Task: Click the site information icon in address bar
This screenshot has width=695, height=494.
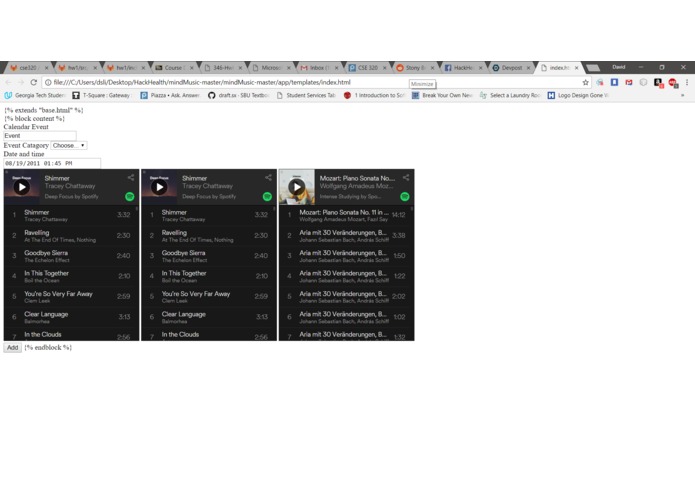Action: pos(48,82)
